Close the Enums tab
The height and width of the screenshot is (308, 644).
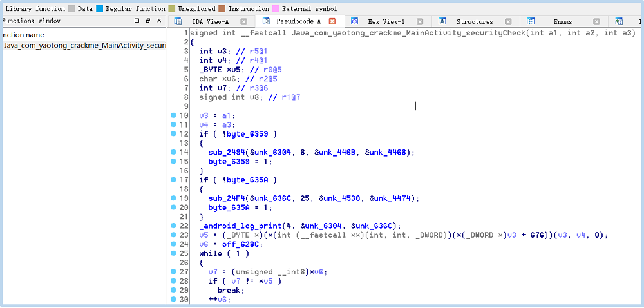596,22
